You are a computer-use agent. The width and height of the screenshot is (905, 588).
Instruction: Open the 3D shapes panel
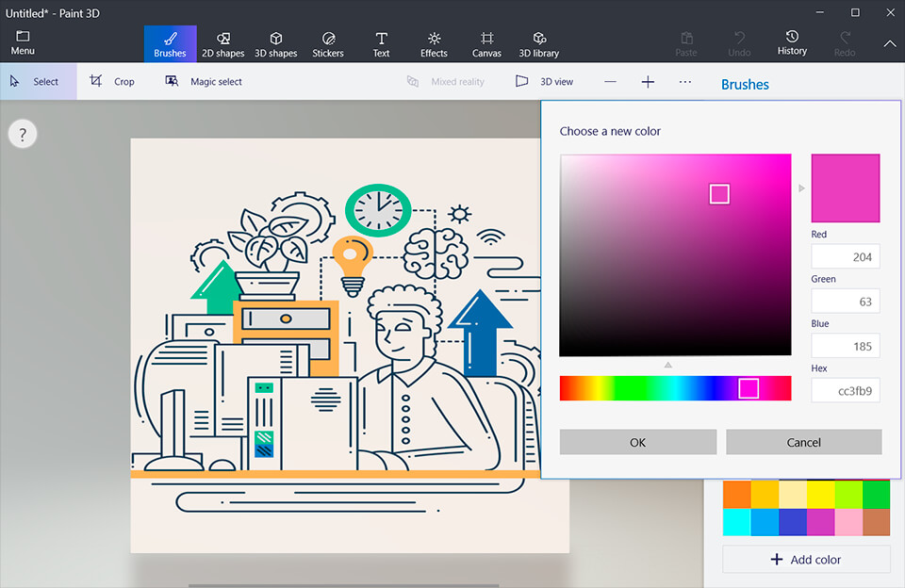(275, 43)
